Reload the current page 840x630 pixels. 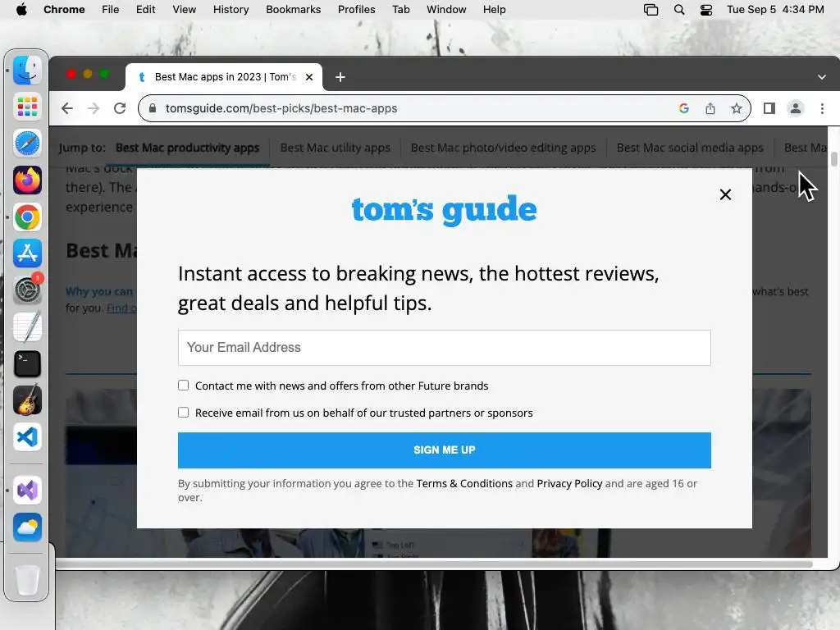click(120, 108)
